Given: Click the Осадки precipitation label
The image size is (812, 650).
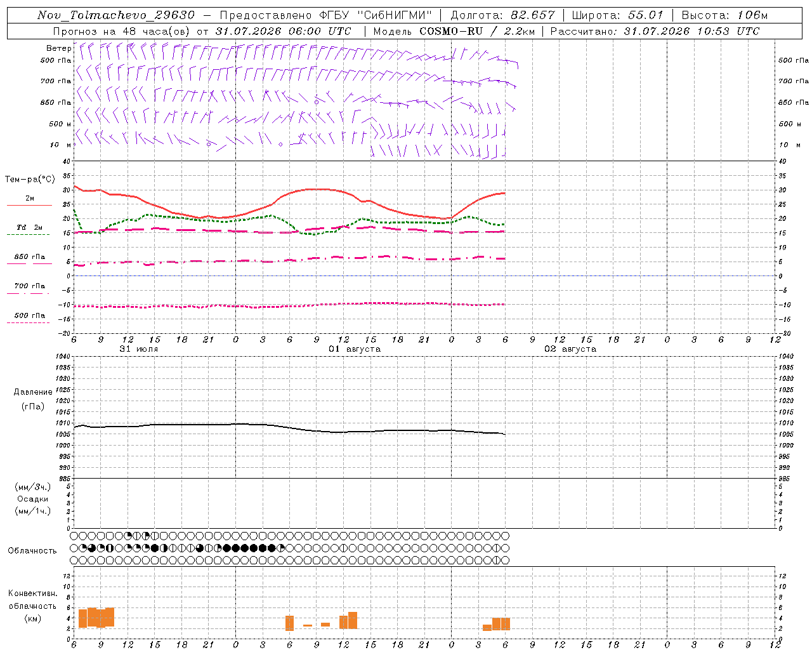Looking at the screenshot, I should click(33, 499).
